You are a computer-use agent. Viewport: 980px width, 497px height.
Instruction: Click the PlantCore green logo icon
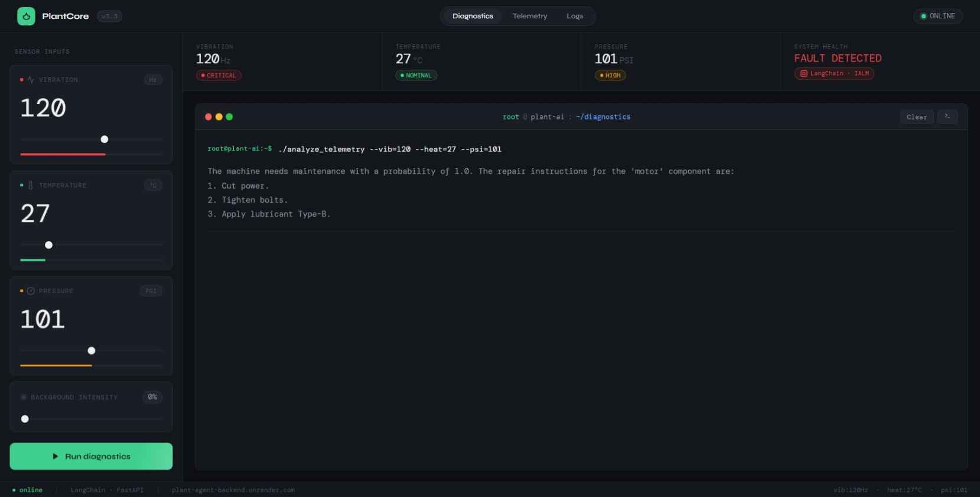pos(26,16)
